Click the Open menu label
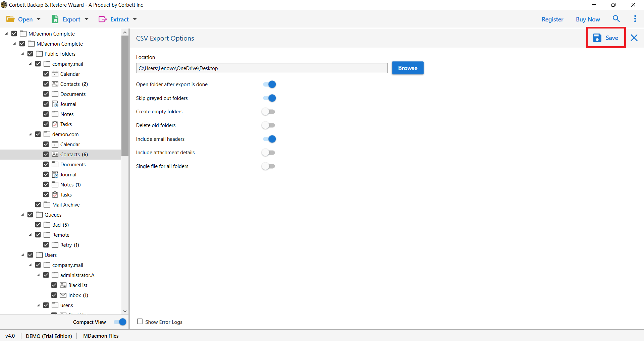The image size is (644, 341). point(25,19)
